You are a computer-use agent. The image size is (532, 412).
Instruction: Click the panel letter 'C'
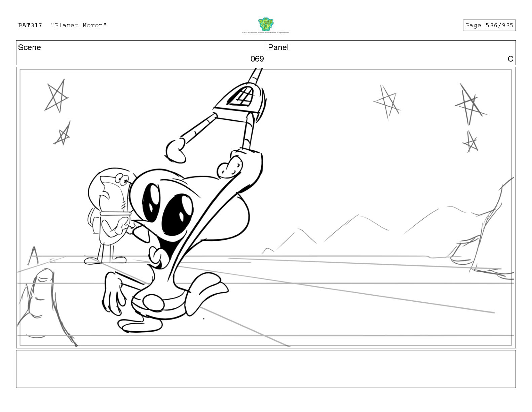pyautogui.click(x=510, y=59)
